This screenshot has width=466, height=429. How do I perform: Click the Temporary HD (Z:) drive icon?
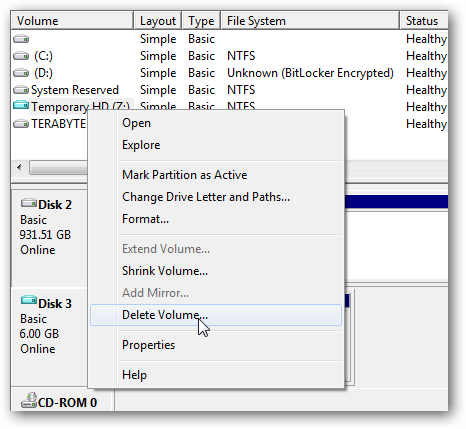(x=21, y=106)
